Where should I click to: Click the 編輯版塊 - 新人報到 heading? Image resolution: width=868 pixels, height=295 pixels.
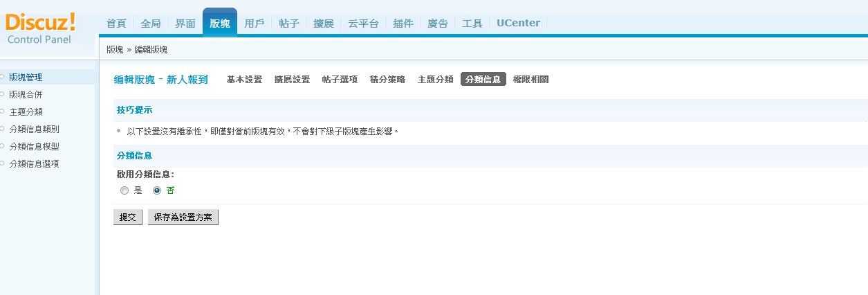[x=161, y=80]
